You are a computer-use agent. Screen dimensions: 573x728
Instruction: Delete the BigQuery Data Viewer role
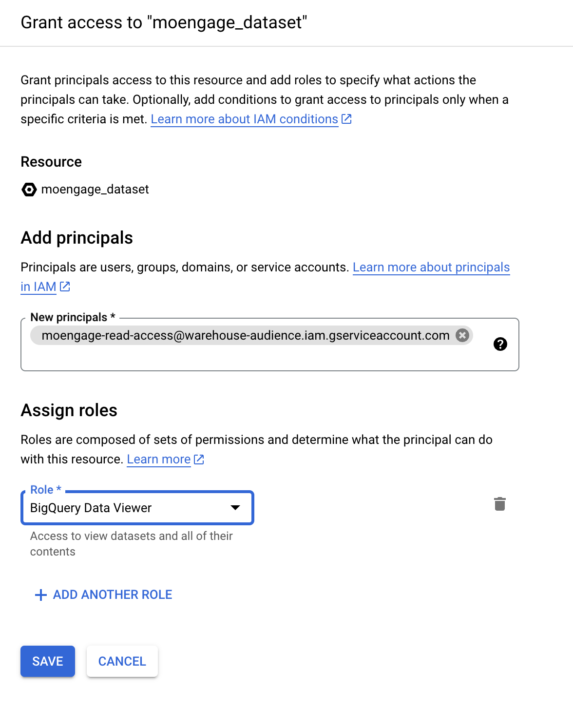click(500, 504)
